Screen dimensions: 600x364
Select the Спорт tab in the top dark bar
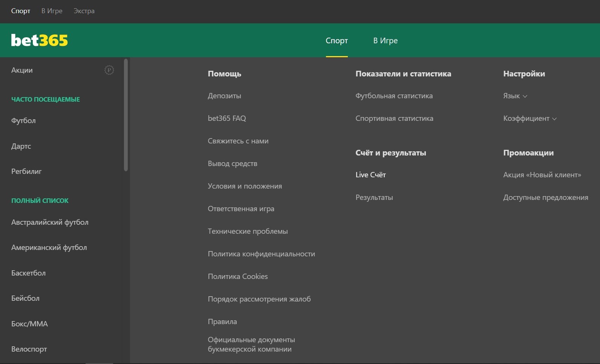(x=21, y=11)
